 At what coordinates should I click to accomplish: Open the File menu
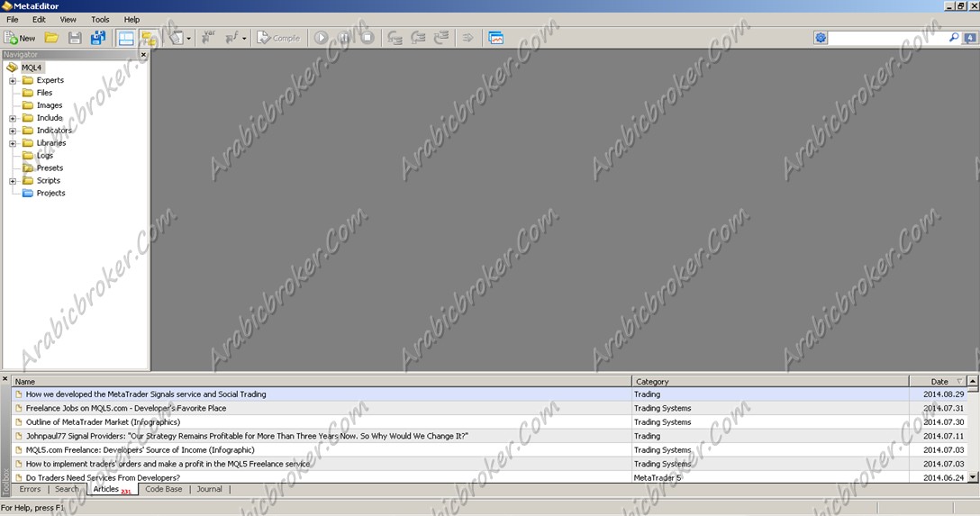point(13,20)
